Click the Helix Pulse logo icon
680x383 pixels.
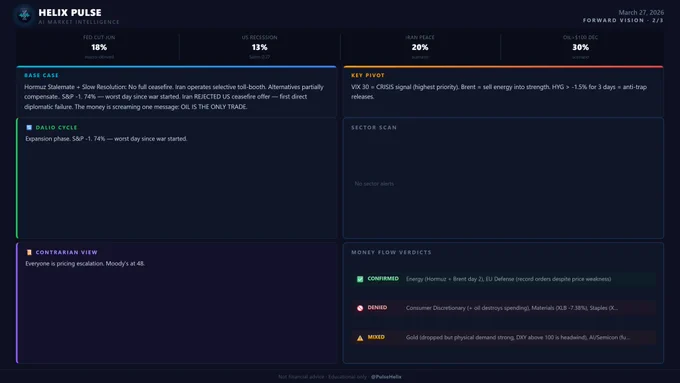click(24, 15)
